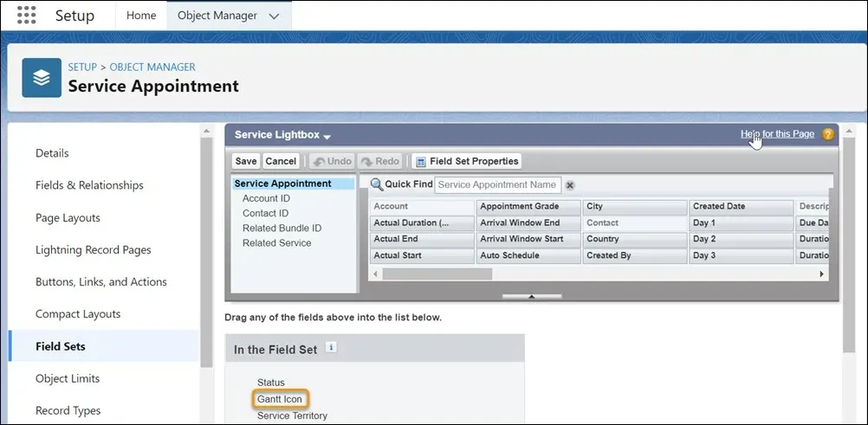Viewport: 868px width, 425px height.
Task: Select Gantt Icon in the field set list
Action: (x=280, y=399)
